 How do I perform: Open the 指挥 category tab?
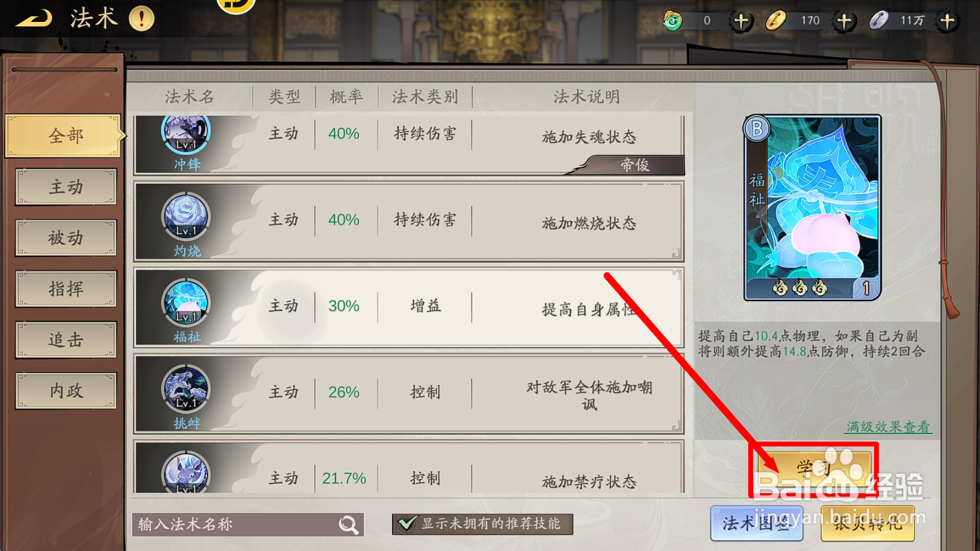[66, 289]
